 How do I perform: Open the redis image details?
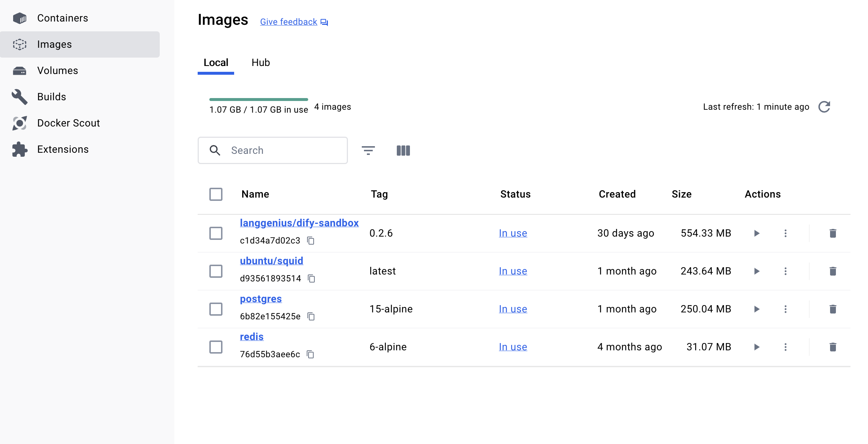pos(252,337)
